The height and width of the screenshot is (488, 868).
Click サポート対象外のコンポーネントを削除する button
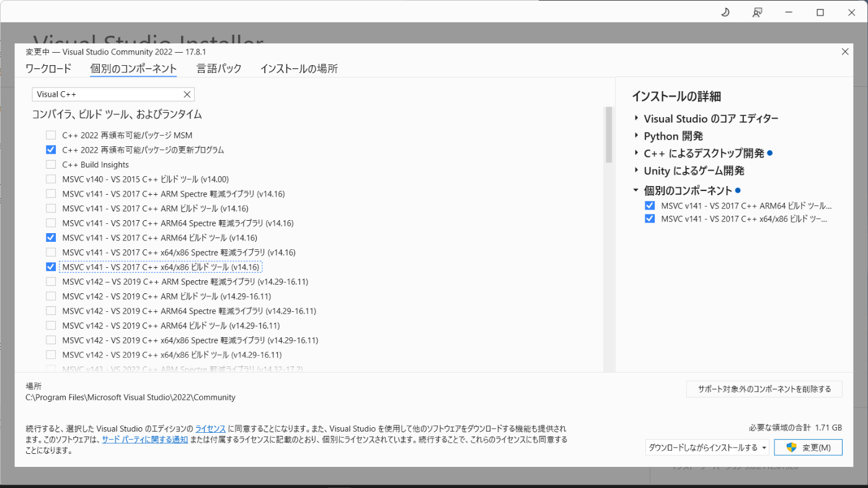click(x=764, y=389)
